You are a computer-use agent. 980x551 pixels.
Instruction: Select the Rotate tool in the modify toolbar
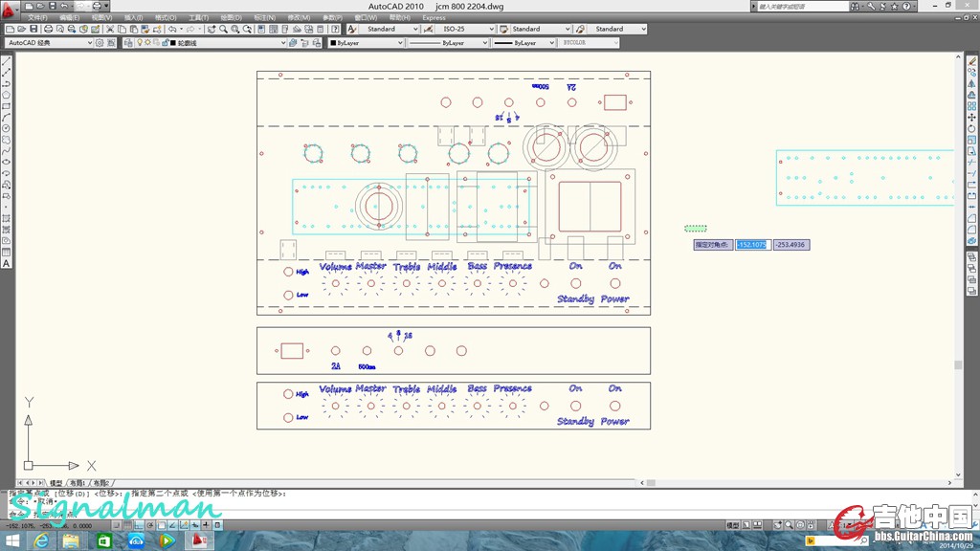[972, 129]
